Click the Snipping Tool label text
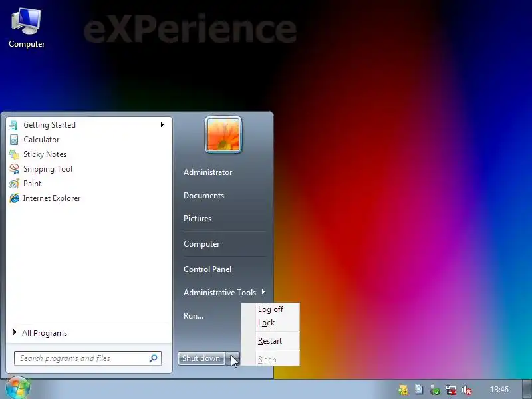 click(48, 169)
